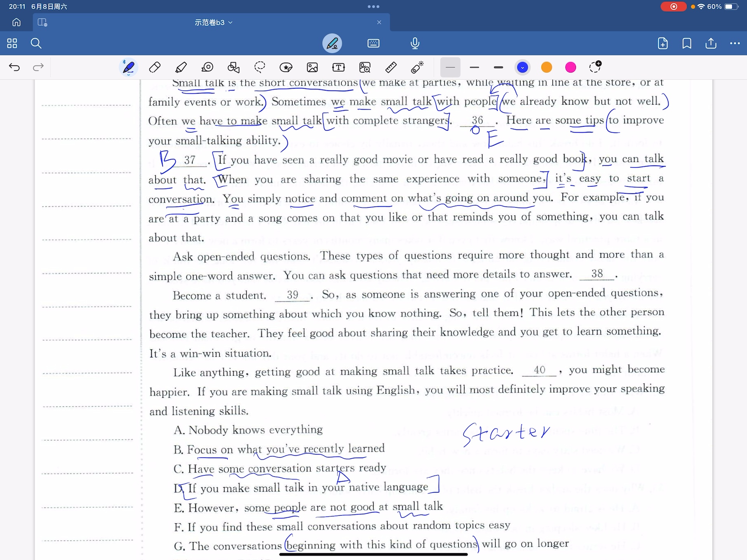This screenshot has width=747, height=560.
Task: Open the share and export menu
Action: [711, 43]
